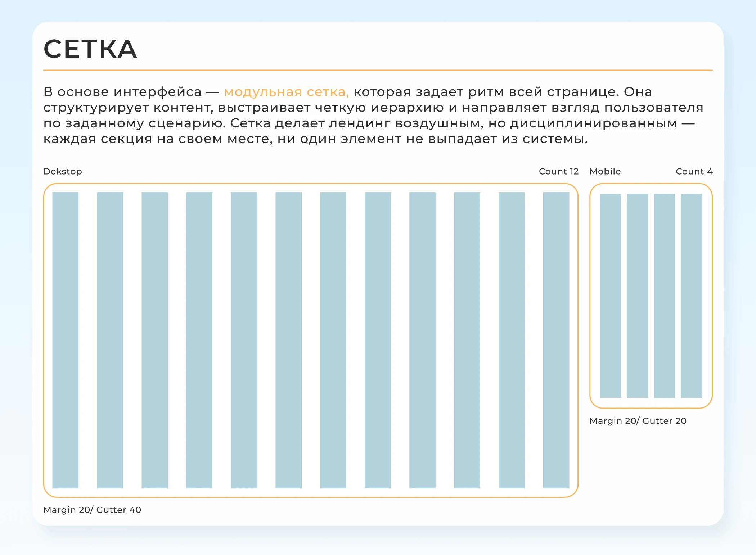Viewport: 756px width, 555px height.
Task: Click sixth column in desktop grid
Action: (288, 340)
